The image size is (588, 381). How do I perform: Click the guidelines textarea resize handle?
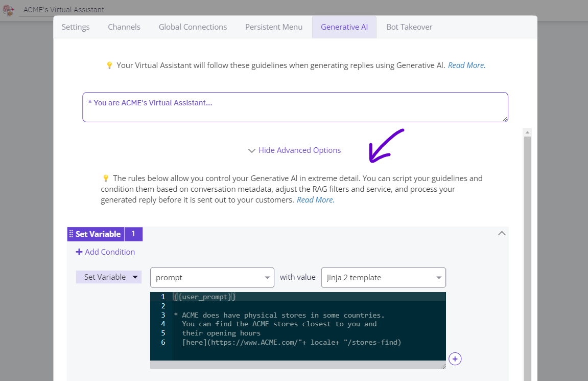pyautogui.click(x=505, y=119)
